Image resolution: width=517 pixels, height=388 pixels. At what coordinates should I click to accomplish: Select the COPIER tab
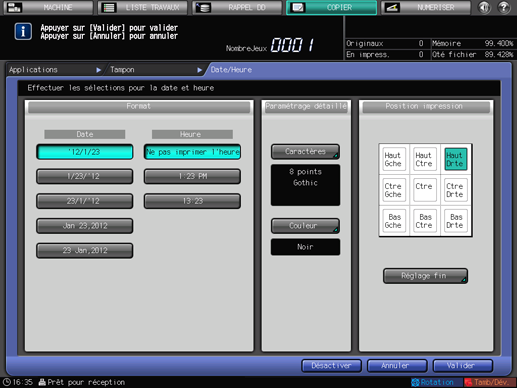pos(331,7)
